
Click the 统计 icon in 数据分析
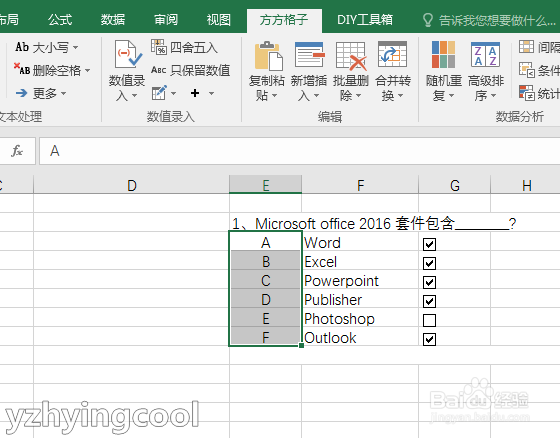click(526, 93)
